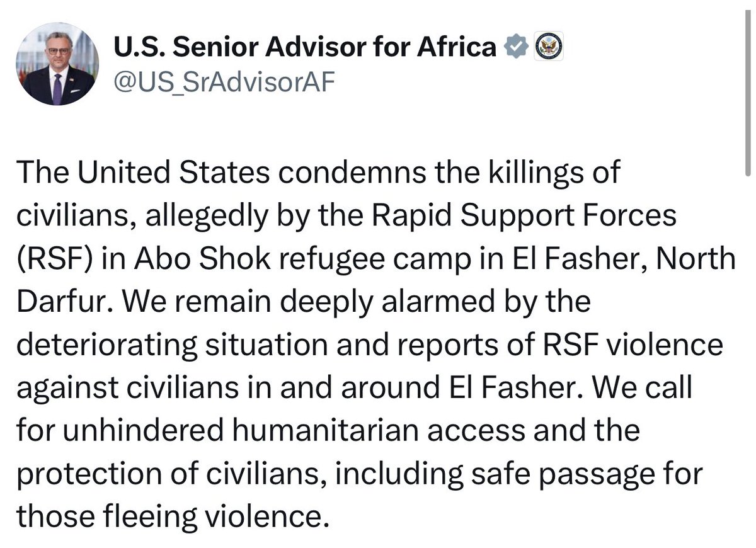The image size is (756, 548).
Task: Click the scrollbar thumb at the right edge
Action: coord(748,88)
